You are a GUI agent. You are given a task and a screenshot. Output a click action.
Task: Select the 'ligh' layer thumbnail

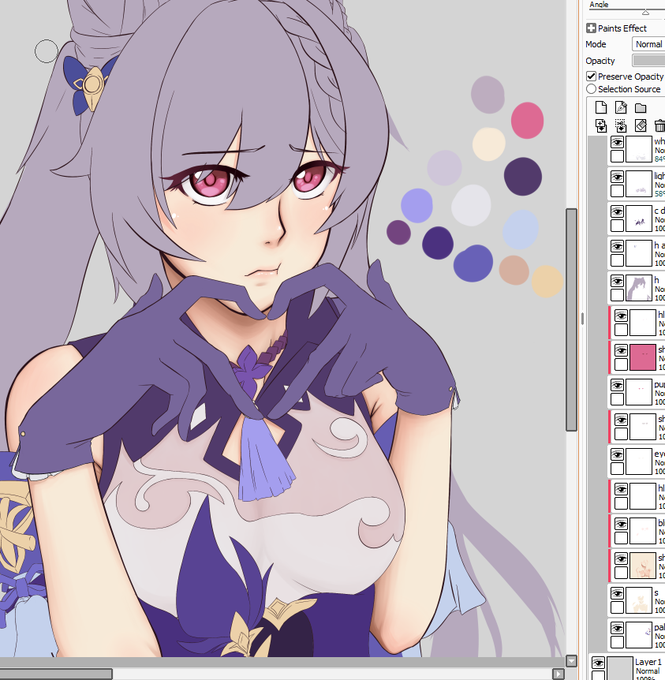pyautogui.click(x=639, y=184)
